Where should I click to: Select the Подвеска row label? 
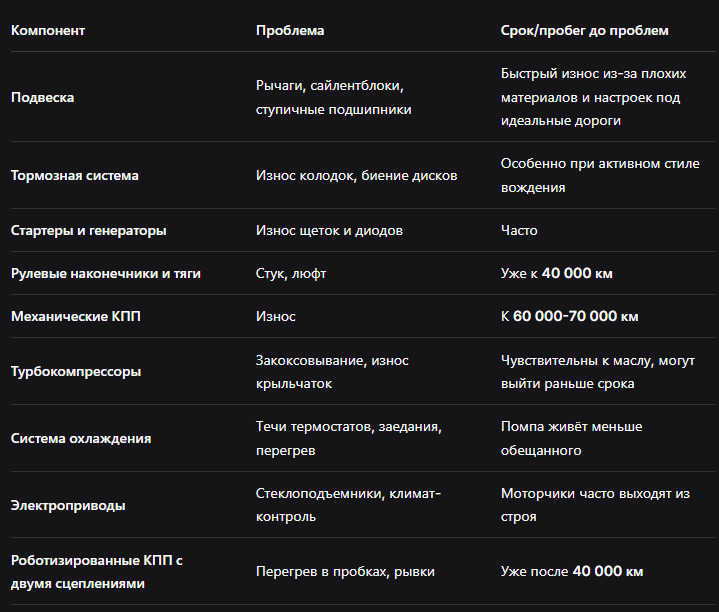coord(42,98)
